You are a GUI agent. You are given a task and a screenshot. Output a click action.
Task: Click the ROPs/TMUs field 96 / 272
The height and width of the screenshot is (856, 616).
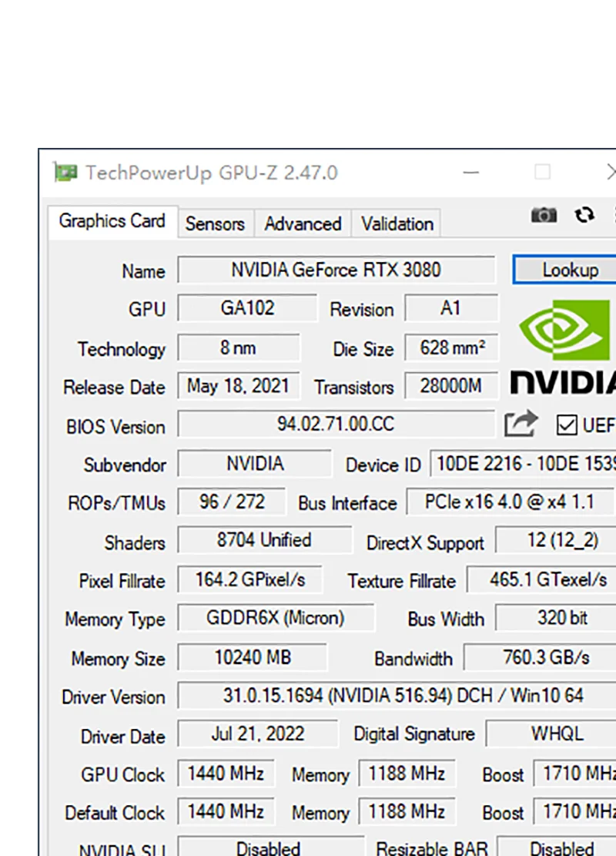[231, 502]
